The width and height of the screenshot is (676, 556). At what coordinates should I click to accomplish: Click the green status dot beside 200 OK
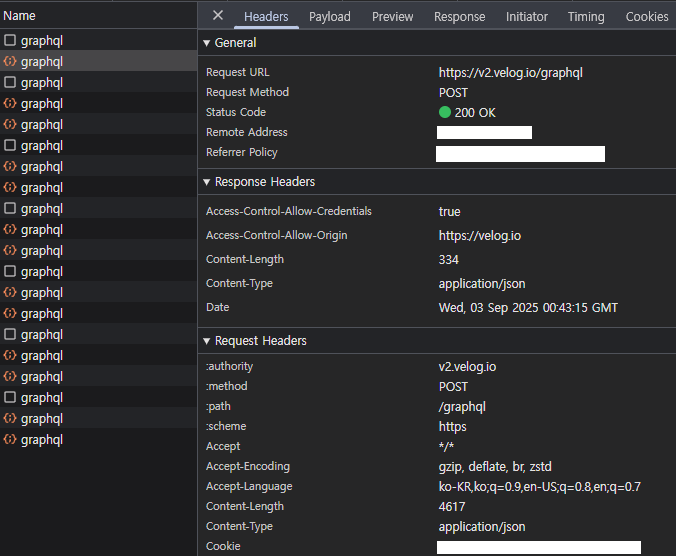point(444,112)
